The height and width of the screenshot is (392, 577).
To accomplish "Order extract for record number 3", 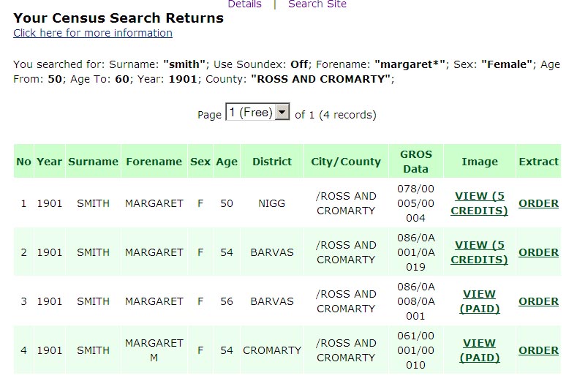I will [538, 301].
